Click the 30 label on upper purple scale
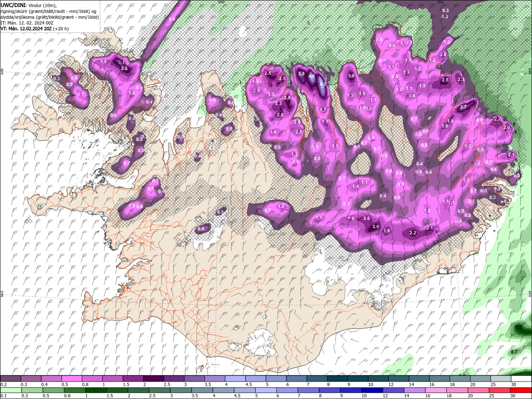Image resolution: width=532 pixels, height=399 pixels. click(x=514, y=384)
